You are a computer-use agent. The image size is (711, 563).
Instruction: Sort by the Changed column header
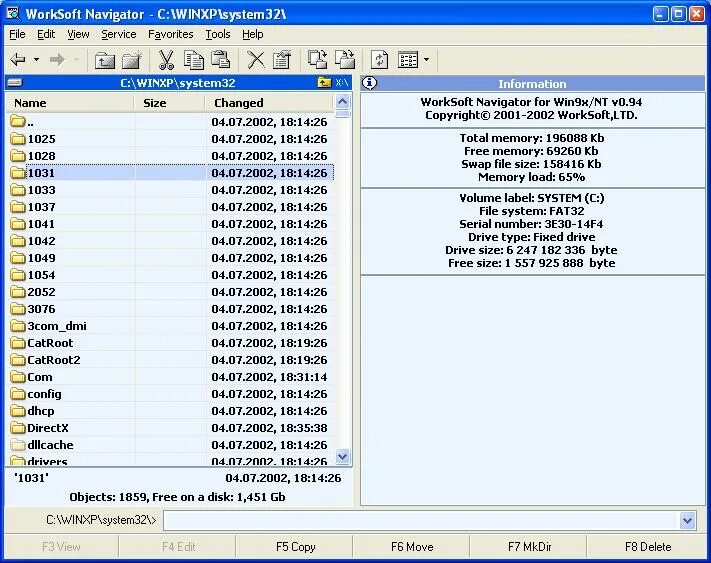(269, 103)
